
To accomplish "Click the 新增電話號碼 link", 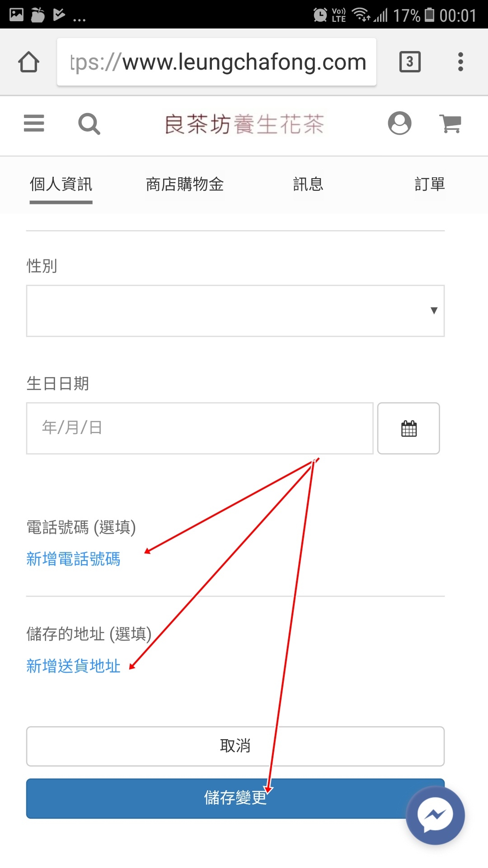I will coord(73,559).
